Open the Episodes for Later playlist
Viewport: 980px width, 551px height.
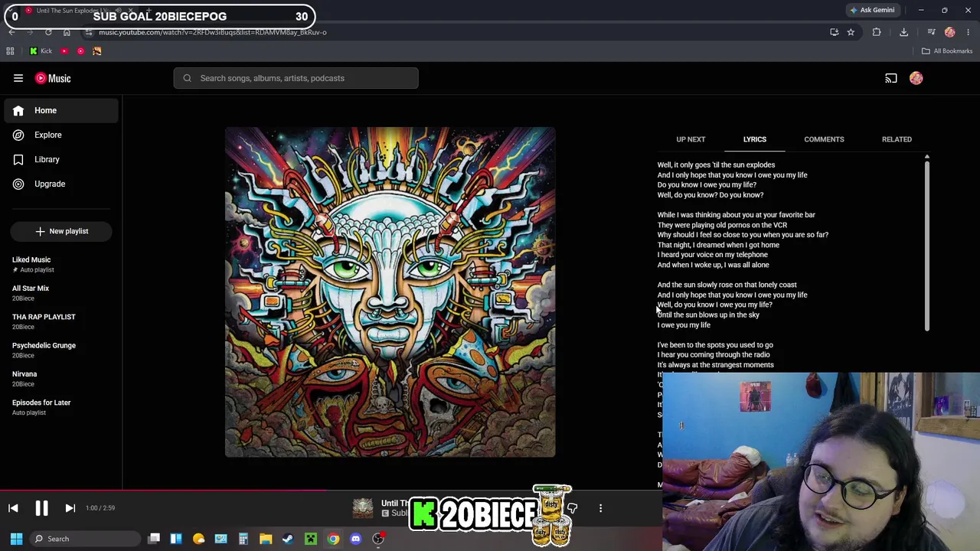tap(41, 407)
